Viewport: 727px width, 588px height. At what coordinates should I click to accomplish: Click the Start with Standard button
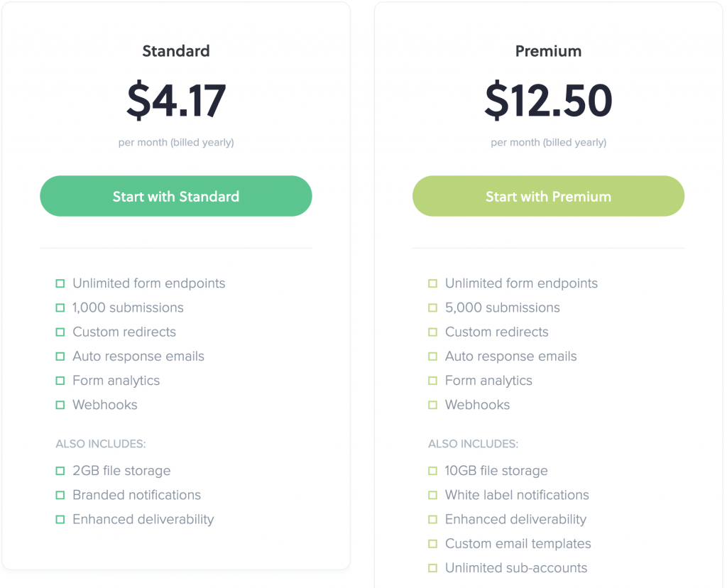click(176, 196)
